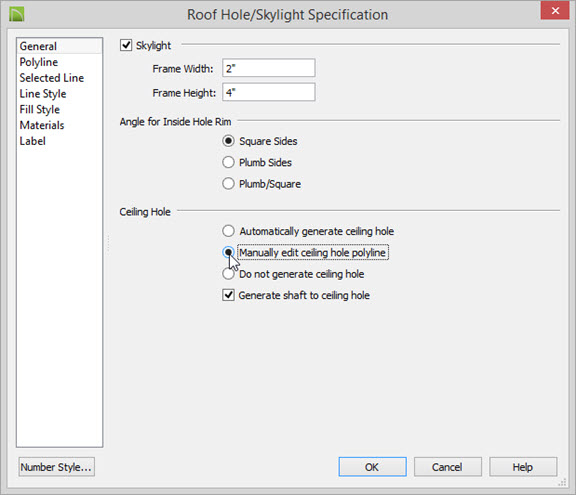Choose Manually edit ceiling hole polyline
Image resolution: width=576 pixels, height=495 pixels.
click(228, 252)
